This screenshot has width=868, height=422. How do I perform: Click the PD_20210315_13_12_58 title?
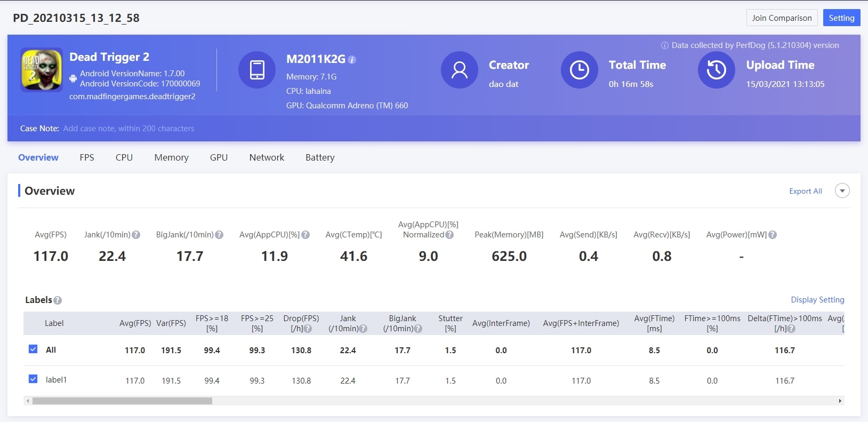[76, 18]
